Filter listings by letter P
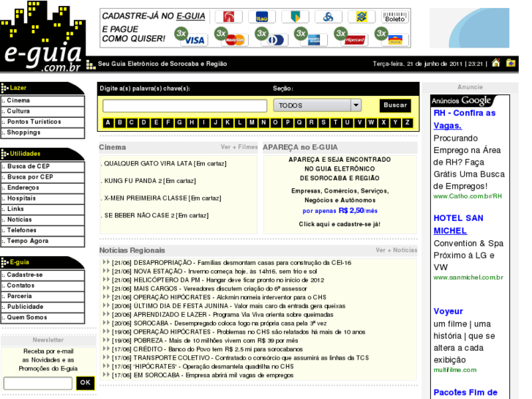Viewport: 532px width, 399px height. tap(288, 122)
